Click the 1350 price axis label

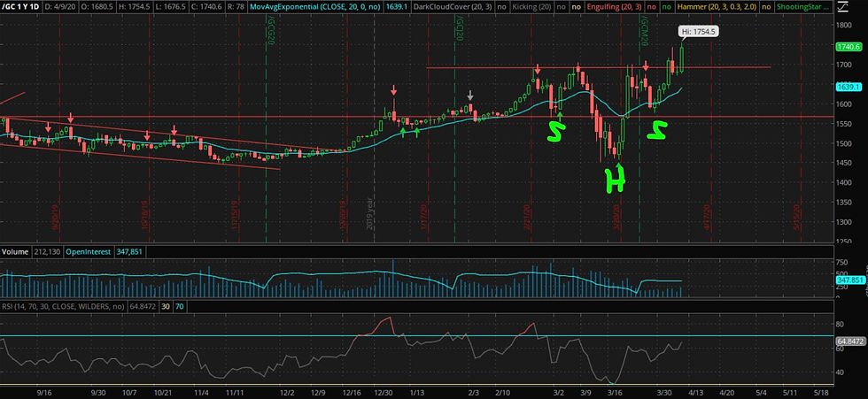coord(844,203)
